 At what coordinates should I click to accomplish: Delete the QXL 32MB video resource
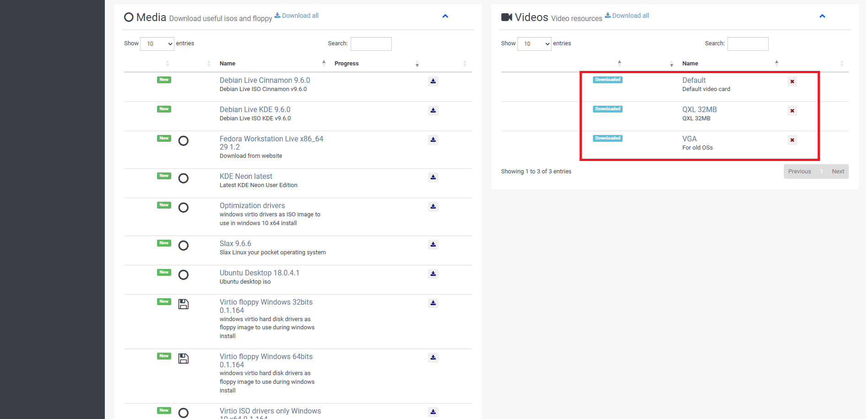tap(792, 111)
